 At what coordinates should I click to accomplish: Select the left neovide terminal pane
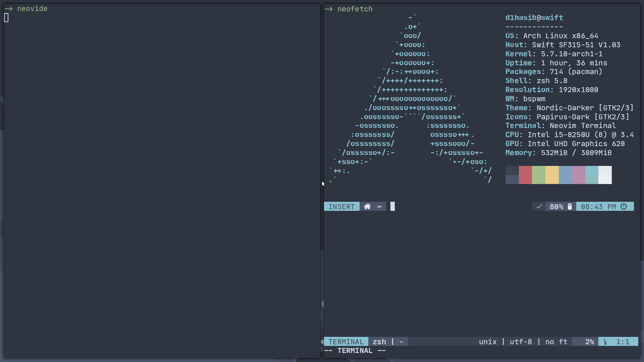pyautogui.click(x=161, y=168)
